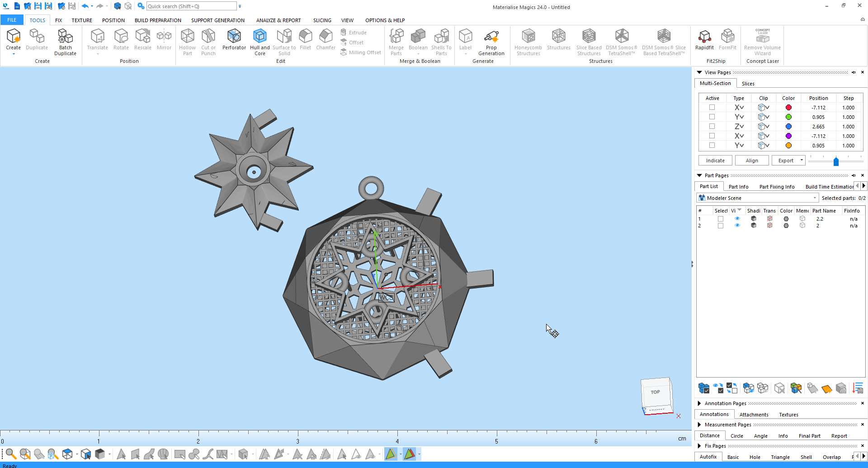Switch to the BUILD PREPARATION ribbon tab

coord(158,20)
